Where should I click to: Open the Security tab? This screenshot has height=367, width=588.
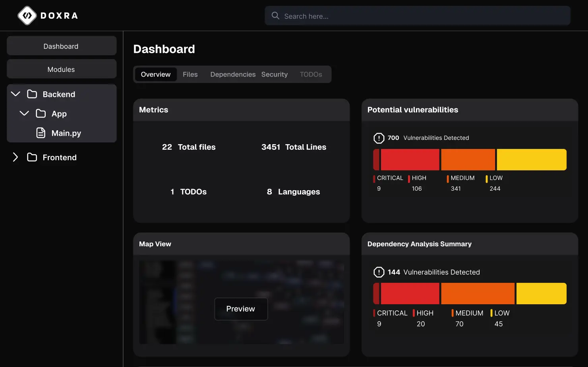275,74
